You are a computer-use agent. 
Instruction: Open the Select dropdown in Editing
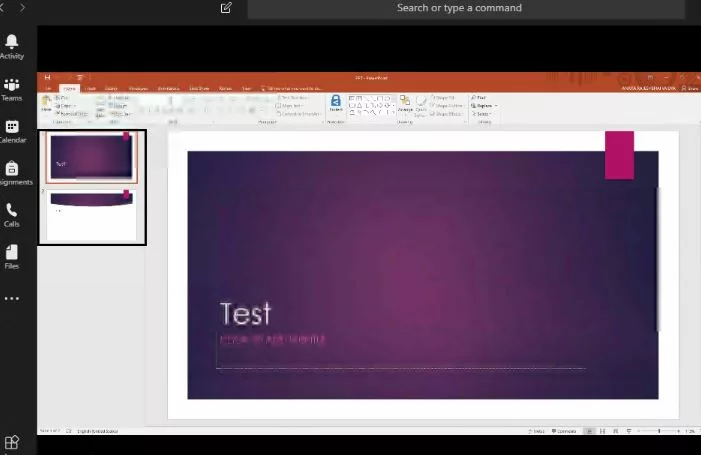point(481,114)
